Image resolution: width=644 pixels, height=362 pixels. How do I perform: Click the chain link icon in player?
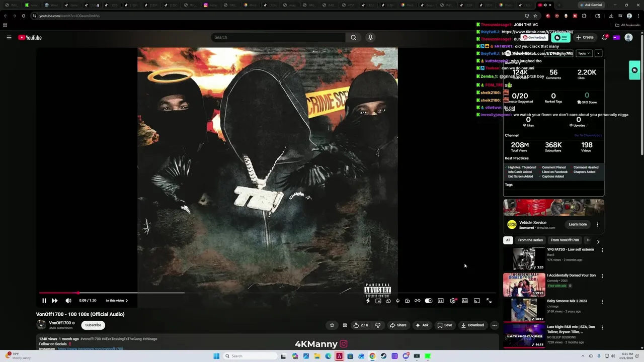click(x=417, y=301)
